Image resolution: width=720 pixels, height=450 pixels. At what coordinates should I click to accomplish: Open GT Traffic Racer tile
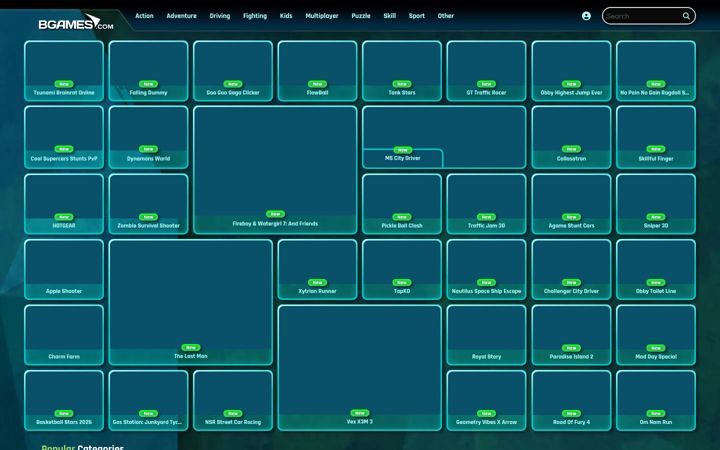click(486, 71)
